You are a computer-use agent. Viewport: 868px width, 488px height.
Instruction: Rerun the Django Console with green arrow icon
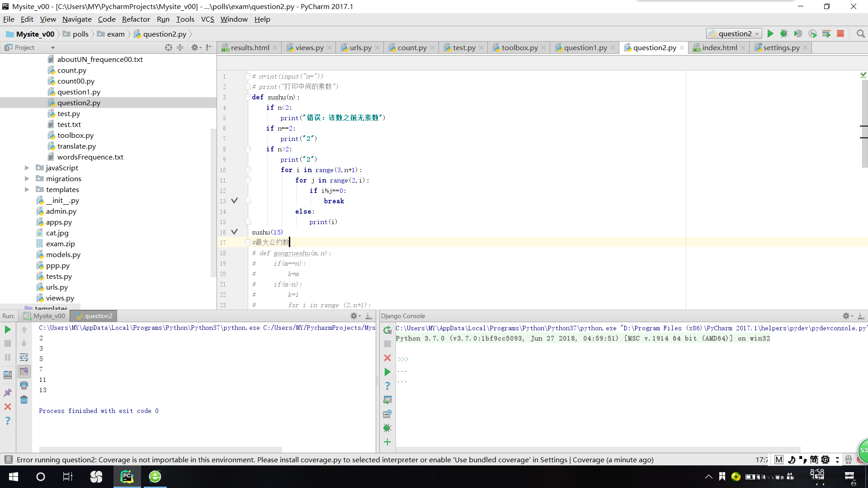click(387, 330)
